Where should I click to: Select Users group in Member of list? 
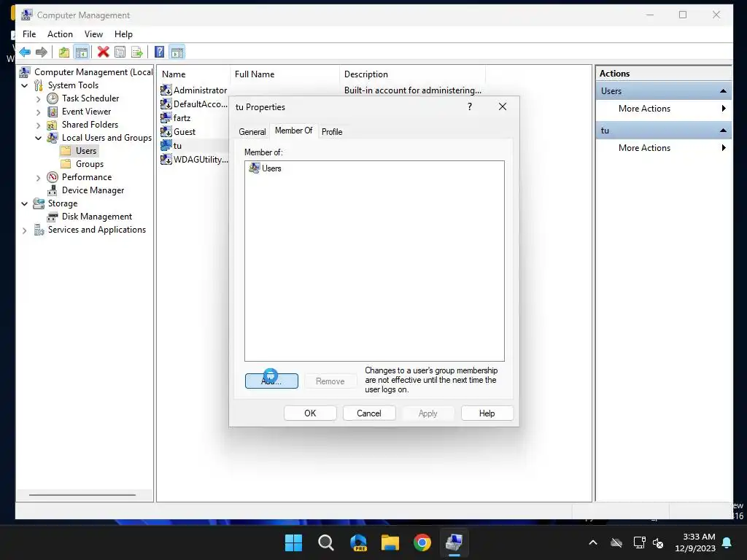266,168
